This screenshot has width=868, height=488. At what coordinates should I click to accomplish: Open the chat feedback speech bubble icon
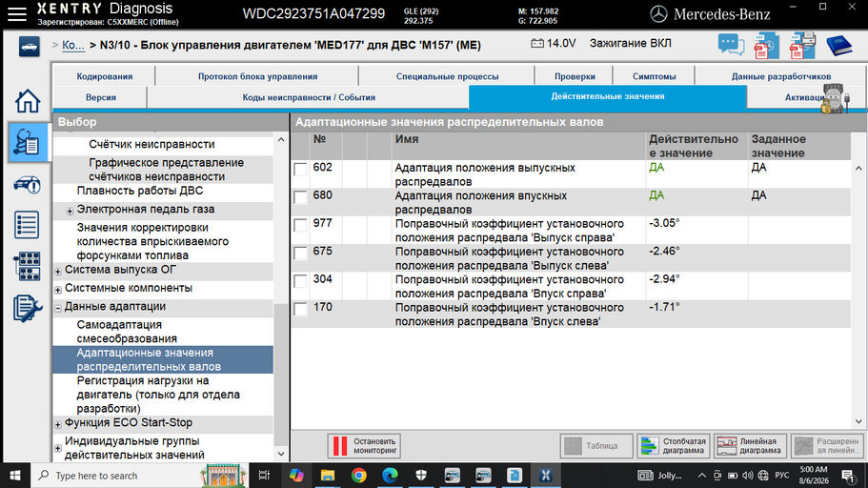(731, 45)
